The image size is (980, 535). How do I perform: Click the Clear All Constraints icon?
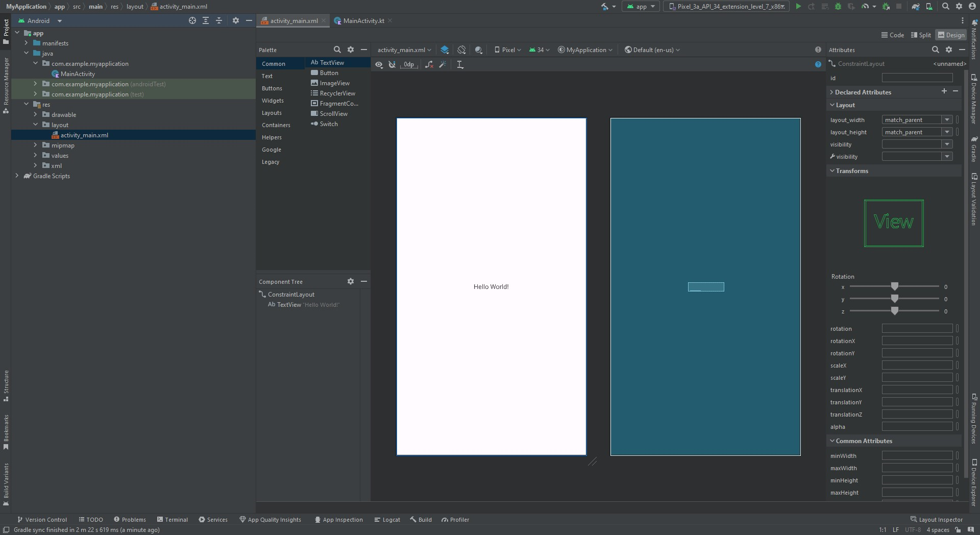tap(429, 65)
